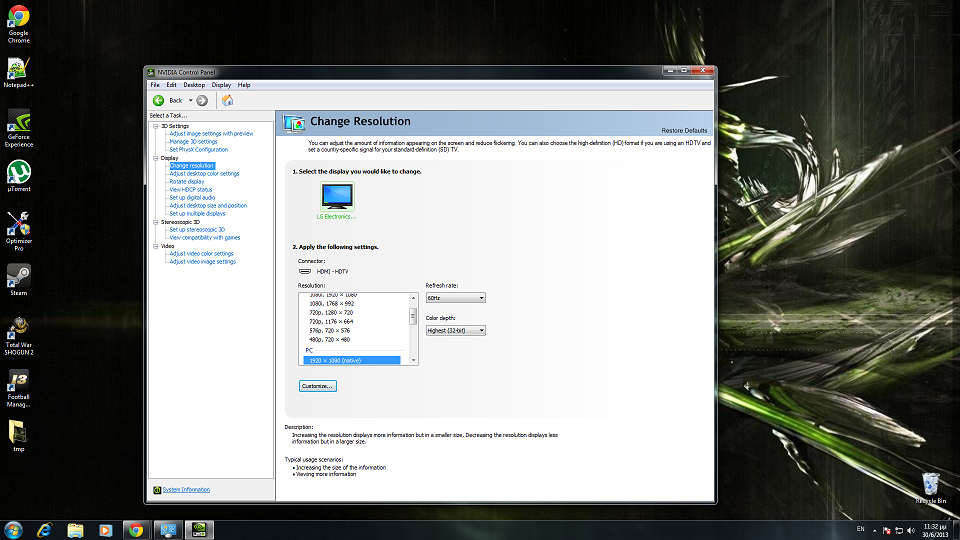The image size is (960, 540).
Task: Open the Edit menu
Action: (171, 85)
